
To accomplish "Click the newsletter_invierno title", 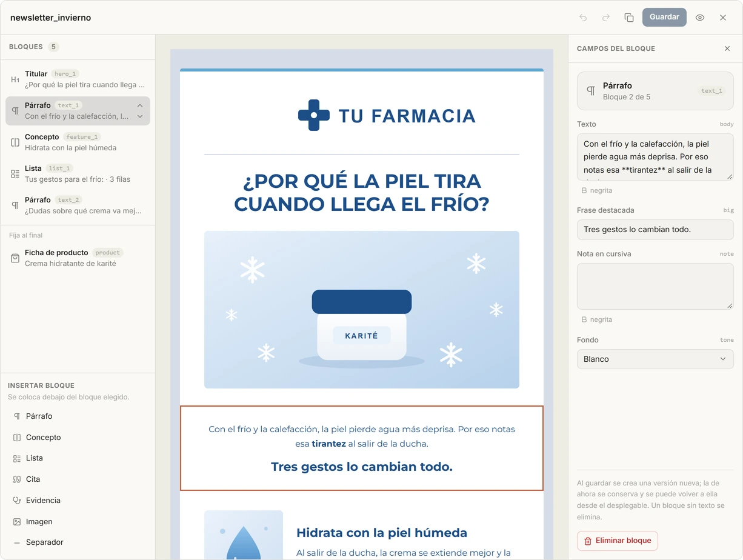I will (x=51, y=18).
